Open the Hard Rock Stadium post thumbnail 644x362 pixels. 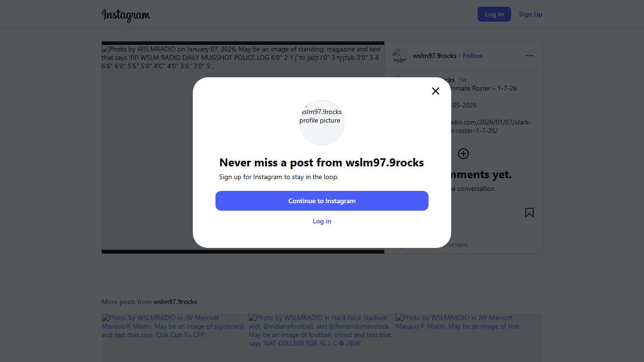pos(322,337)
